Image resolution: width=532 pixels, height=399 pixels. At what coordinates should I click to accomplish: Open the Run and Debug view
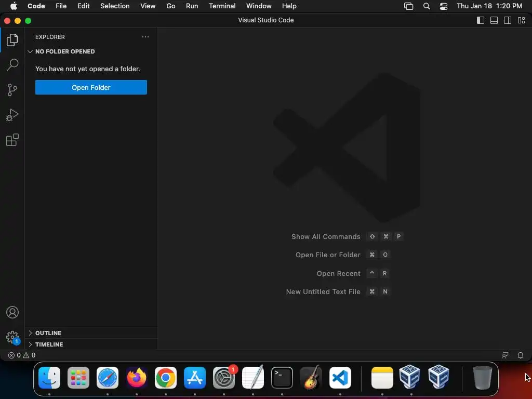[x=12, y=115]
